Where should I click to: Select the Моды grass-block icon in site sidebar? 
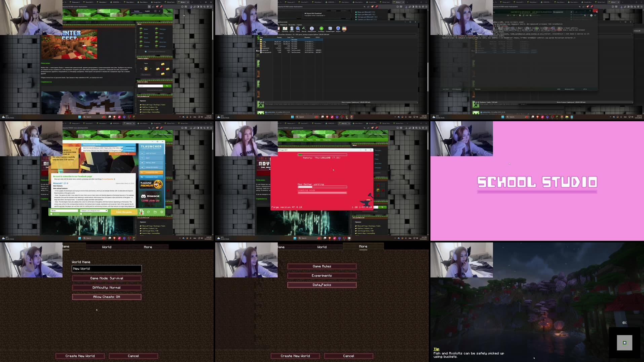point(141,29)
